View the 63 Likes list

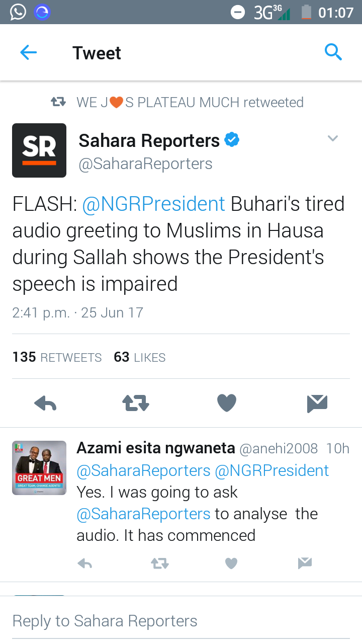click(x=139, y=357)
